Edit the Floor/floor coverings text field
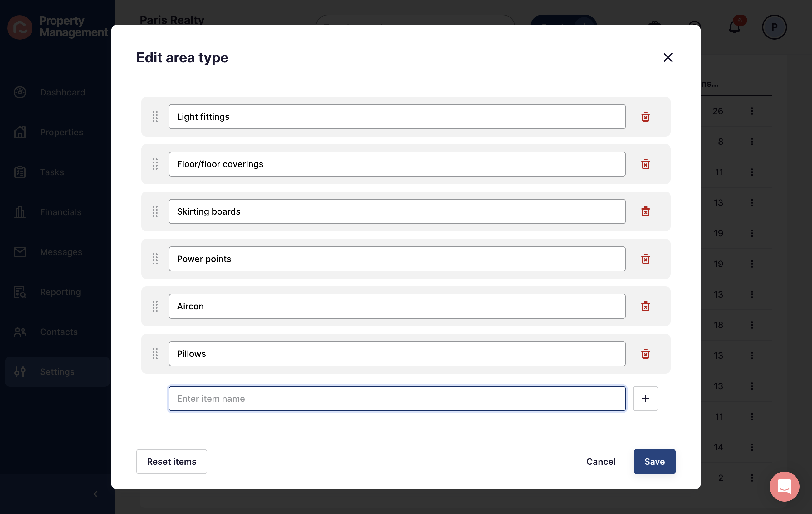The image size is (812, 514). (x=397, y=164)
